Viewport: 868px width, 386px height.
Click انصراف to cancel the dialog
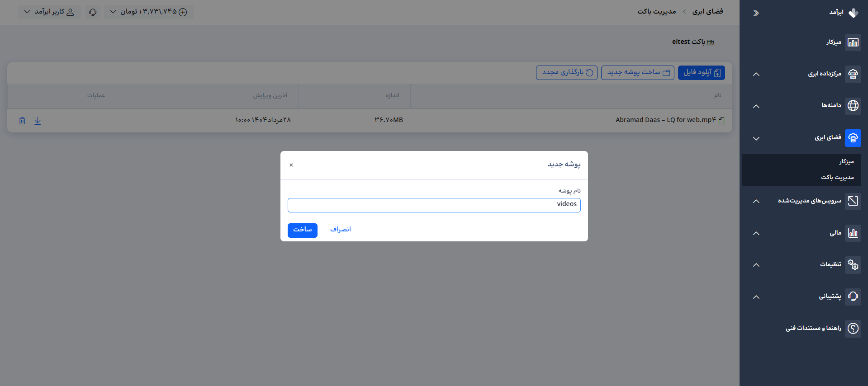[341, 230]
